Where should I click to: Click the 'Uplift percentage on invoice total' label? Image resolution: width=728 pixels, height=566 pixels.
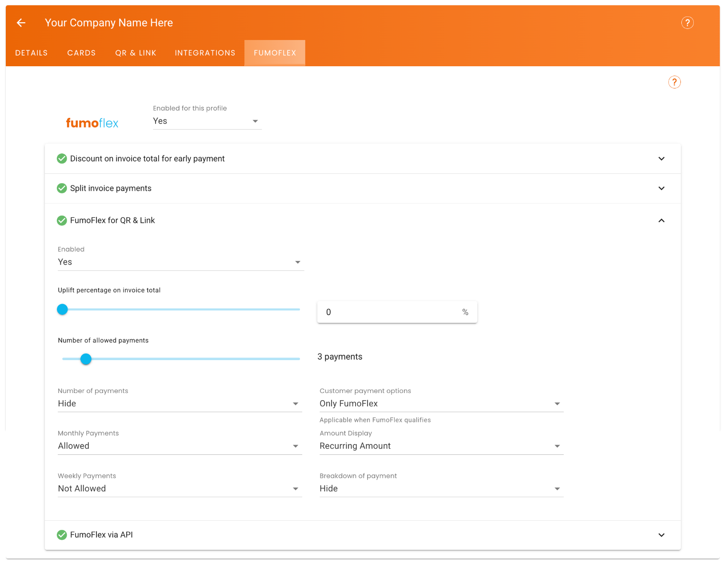click(109, 290)
